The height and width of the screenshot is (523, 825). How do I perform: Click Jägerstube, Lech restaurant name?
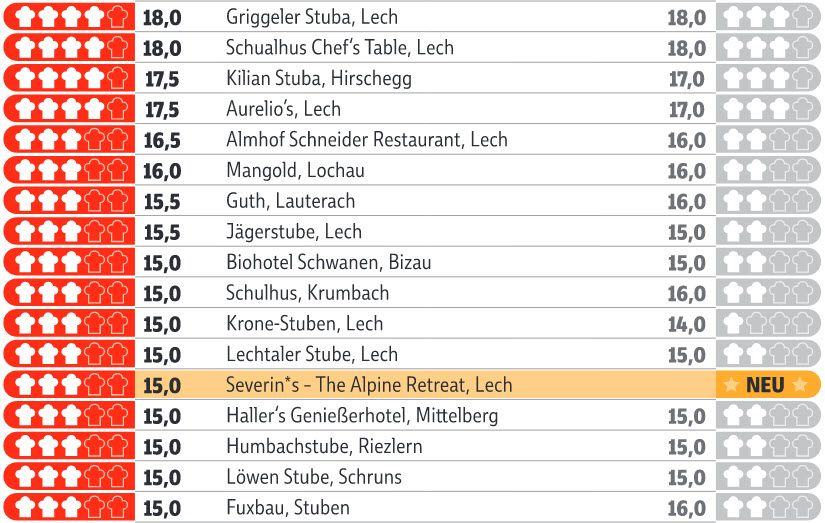(x=294, y=232)
